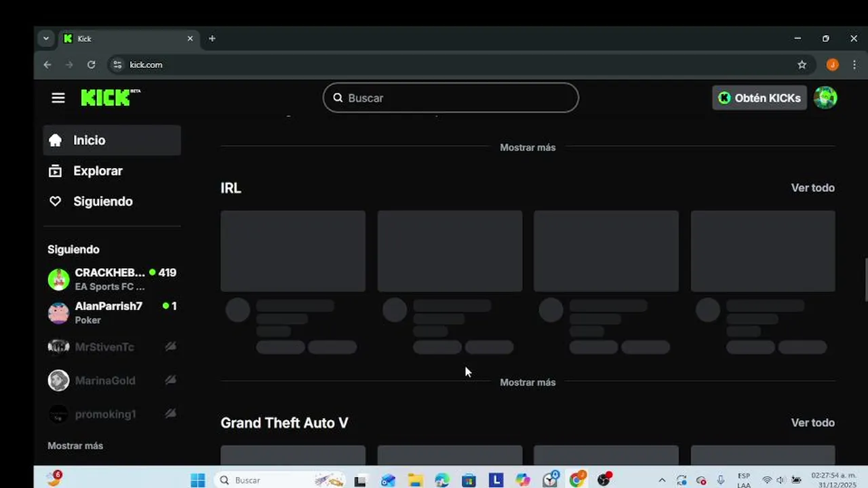Open Microsoft Store from taskbar
The width and height of the screenshot is (868, 488).
pos(469,480)
